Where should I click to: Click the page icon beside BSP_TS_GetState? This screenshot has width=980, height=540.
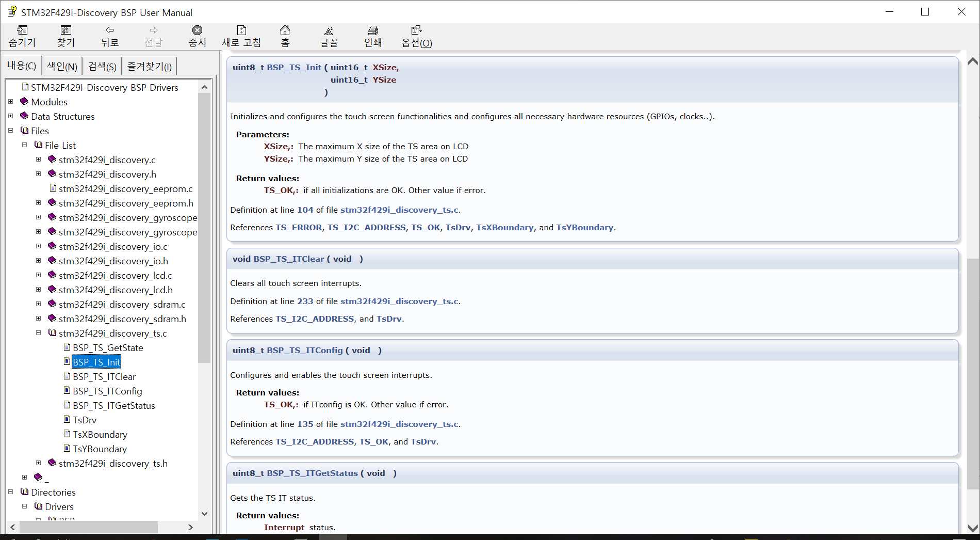67,347
